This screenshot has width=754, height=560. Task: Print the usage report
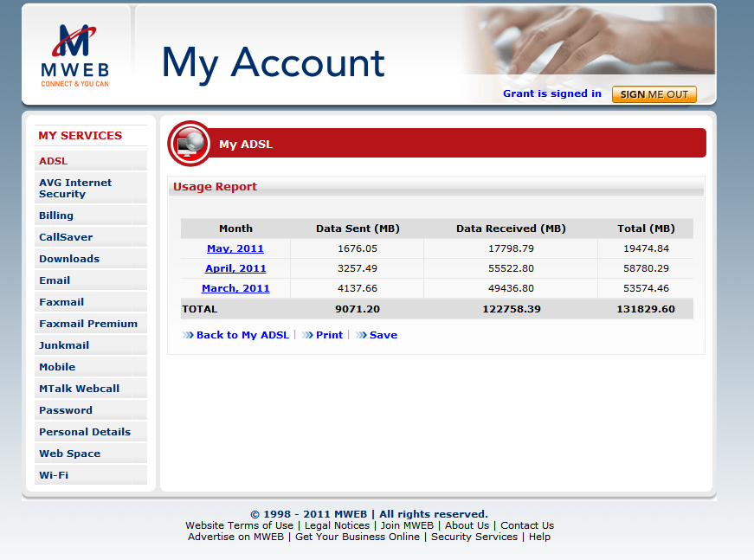point(329,335)
